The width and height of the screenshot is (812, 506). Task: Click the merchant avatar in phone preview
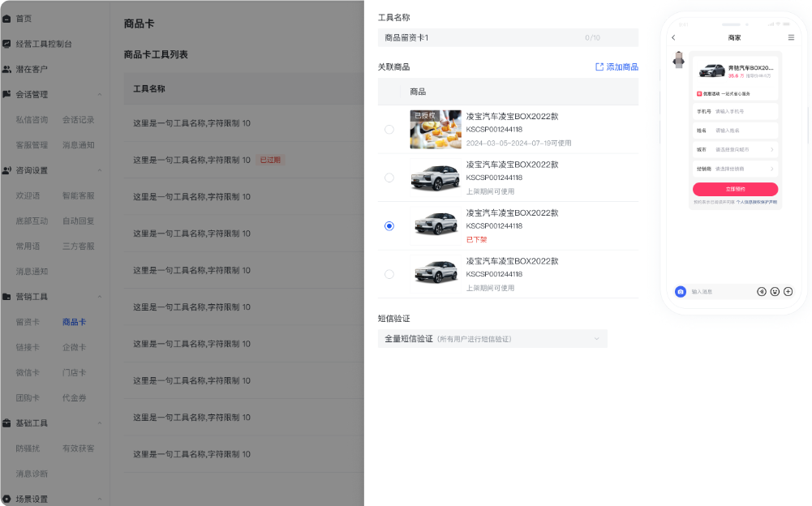678,59
